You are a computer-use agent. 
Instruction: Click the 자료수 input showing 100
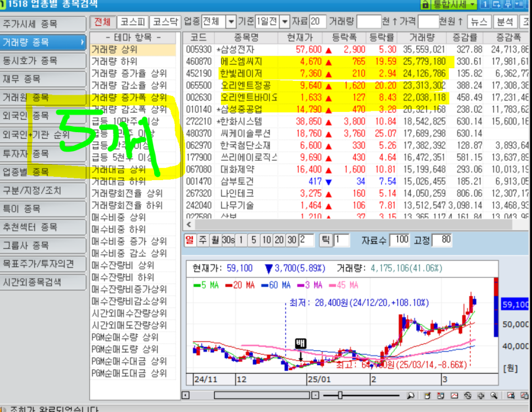400,240
